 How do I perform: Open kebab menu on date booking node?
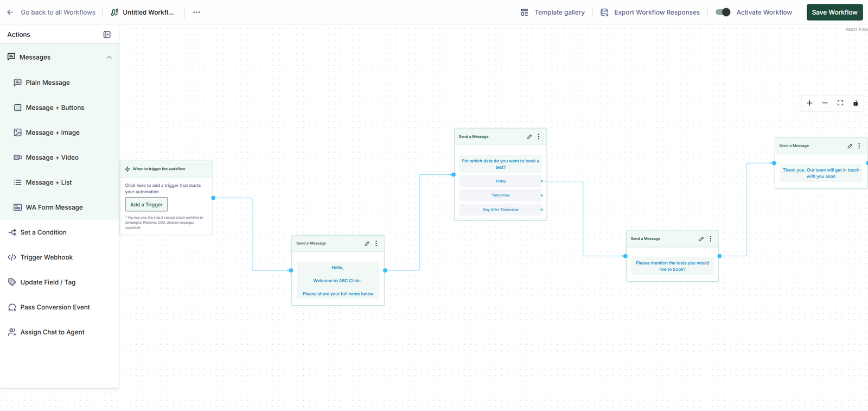pyautogui.click(x=539, y=137)
